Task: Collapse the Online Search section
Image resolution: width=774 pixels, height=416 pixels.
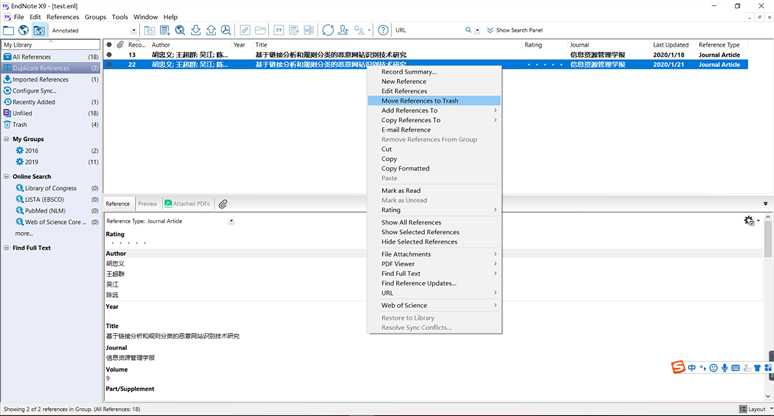Action: point(7,177)
